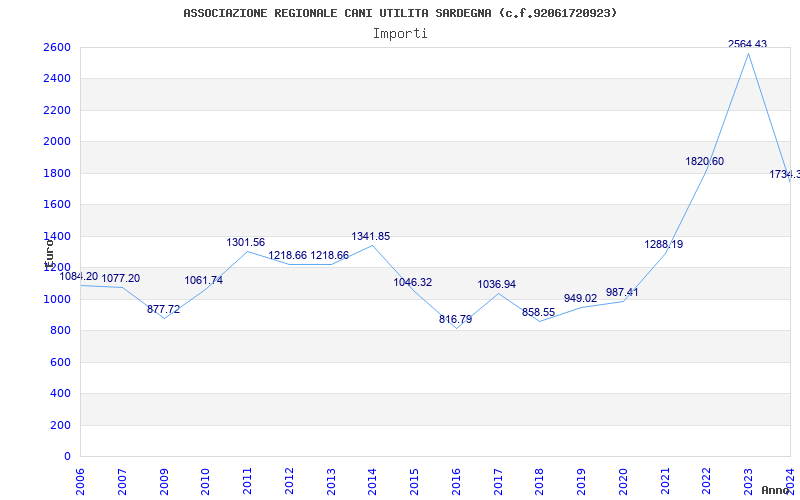Click the 2009 x-axis year label

(164, 482)
